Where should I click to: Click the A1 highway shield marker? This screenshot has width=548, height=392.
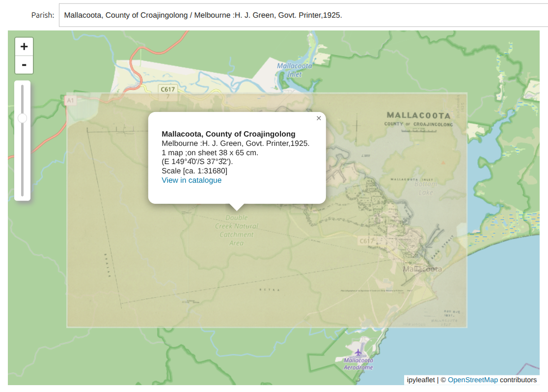tap(70, 100)
